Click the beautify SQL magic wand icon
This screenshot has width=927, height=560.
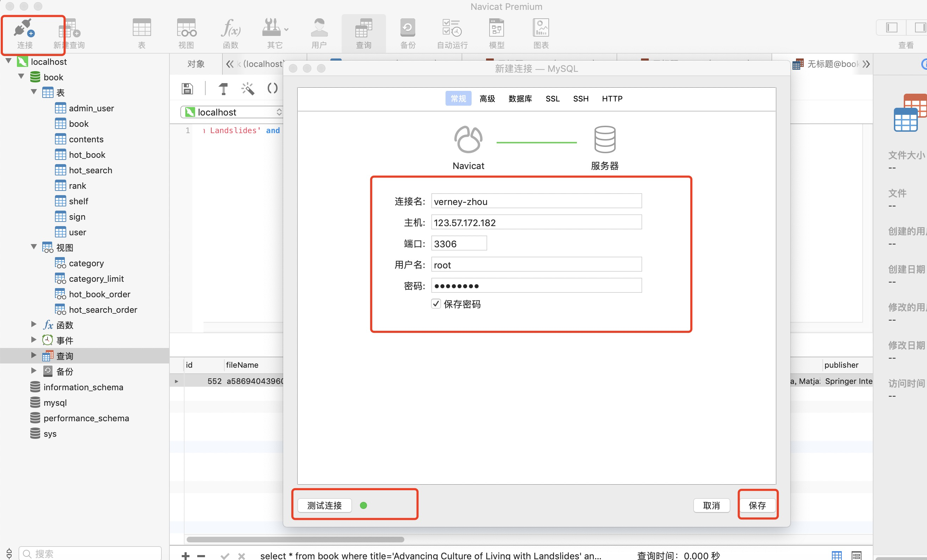point(248,89)
